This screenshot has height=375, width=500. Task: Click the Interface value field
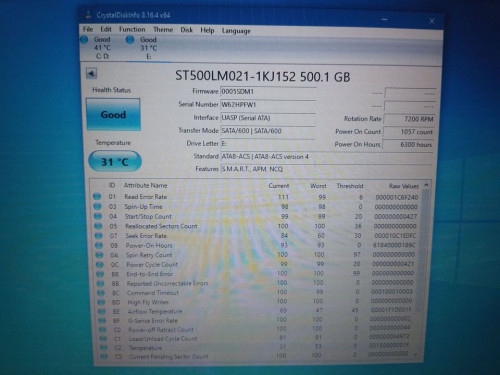click(268, 118)
